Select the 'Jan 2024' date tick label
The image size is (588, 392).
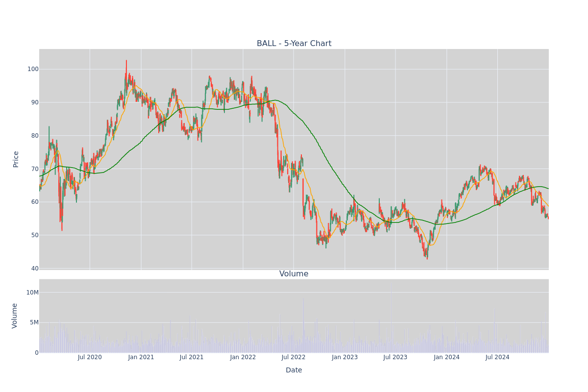447,357
